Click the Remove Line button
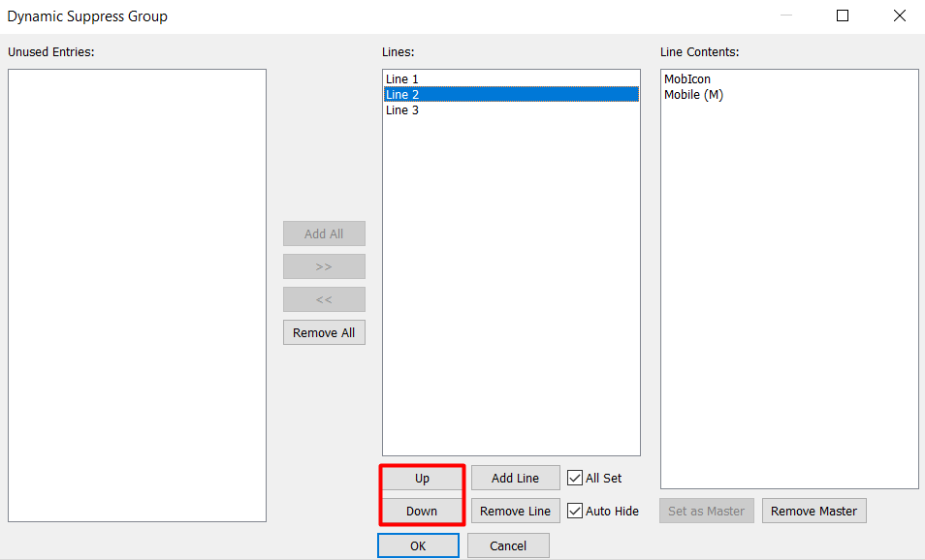Image resolution: width=925 pixels, height=560 pixels. (515, 512)
